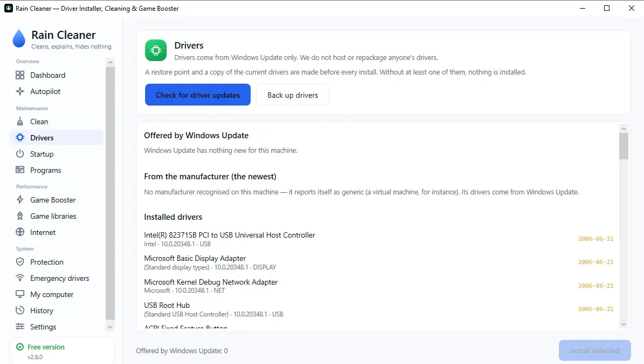Viewport: 644px width, 364px height.
Task: Open Emergency drivers page
Action: click(57, 278)
